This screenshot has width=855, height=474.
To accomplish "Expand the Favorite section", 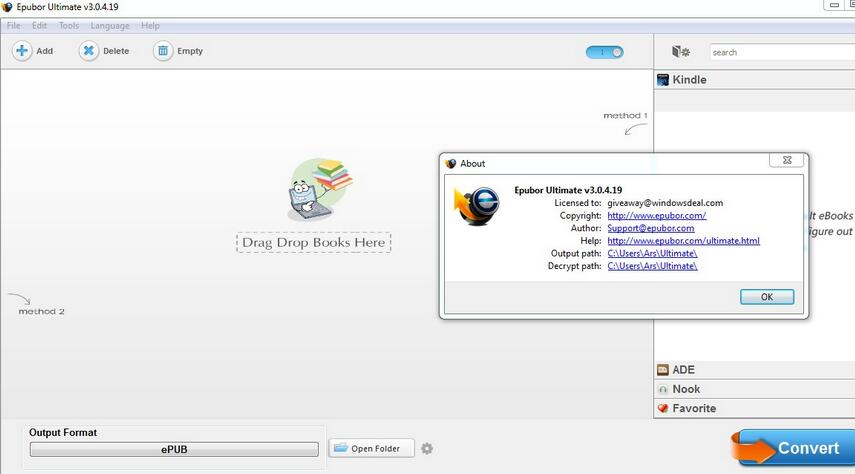I will coord(755,408).
